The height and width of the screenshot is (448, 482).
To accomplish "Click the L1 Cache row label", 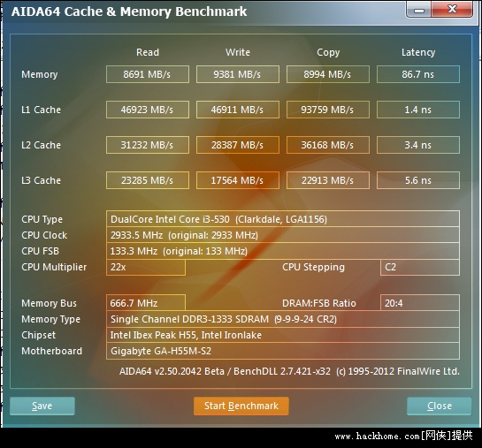I will point(41,110).
